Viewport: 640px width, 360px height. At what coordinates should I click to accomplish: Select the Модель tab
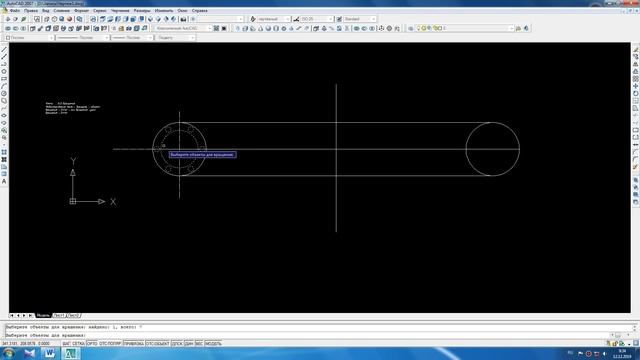pos(43,316)
